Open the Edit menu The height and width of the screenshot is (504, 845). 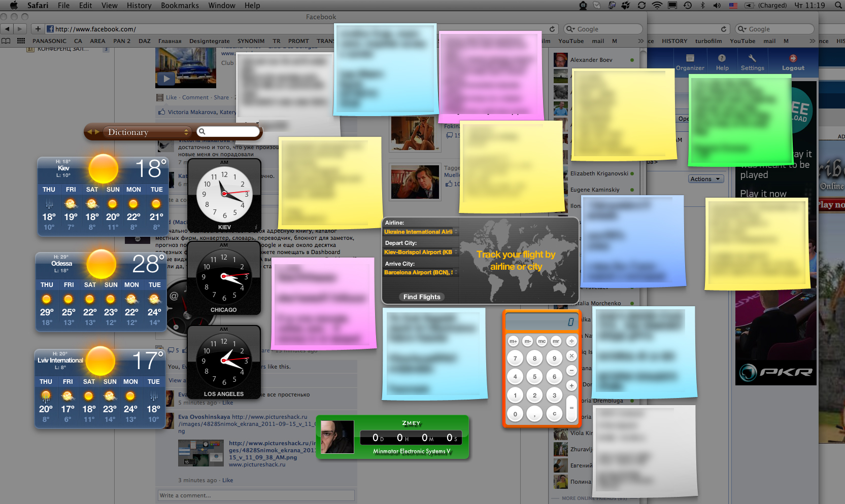(86, 6)
